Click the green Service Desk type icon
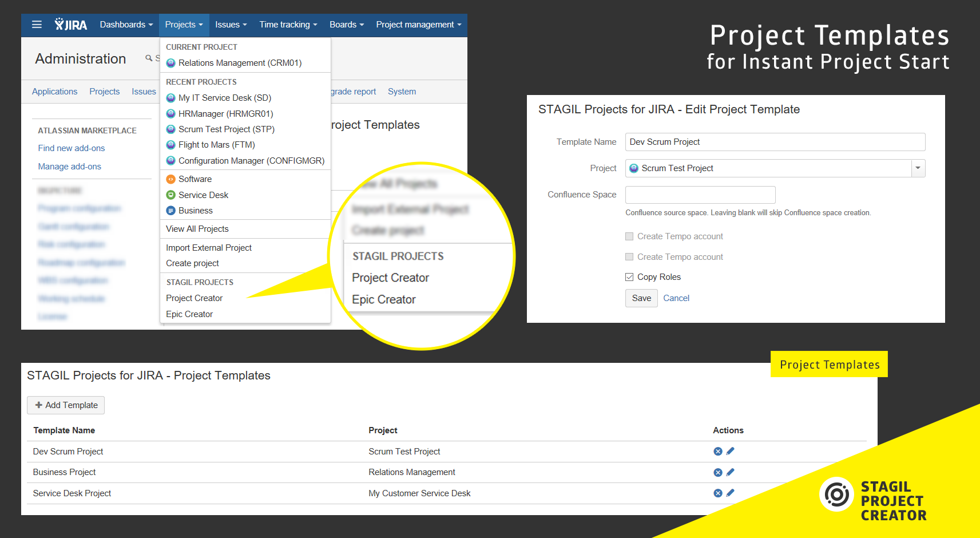Screen dimensions: 980x538 170,195
